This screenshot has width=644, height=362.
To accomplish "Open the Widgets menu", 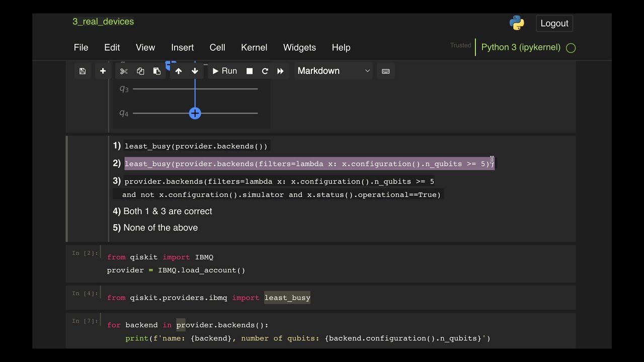I will 299,47.
